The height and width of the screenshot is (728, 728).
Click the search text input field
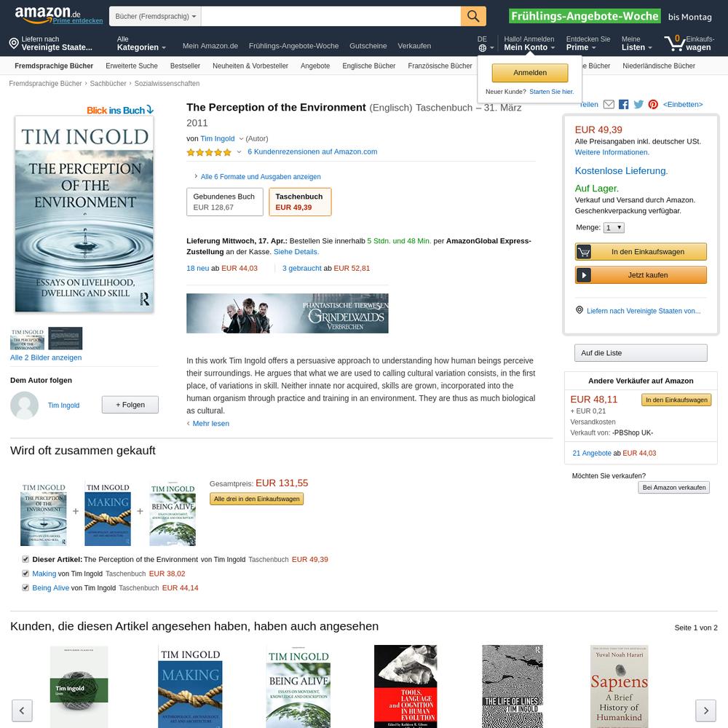click(x=331, y=16)
